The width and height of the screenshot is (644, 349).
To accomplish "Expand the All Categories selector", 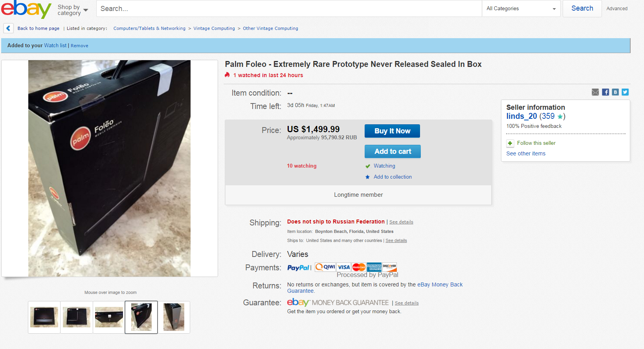I will click(521, 9).
